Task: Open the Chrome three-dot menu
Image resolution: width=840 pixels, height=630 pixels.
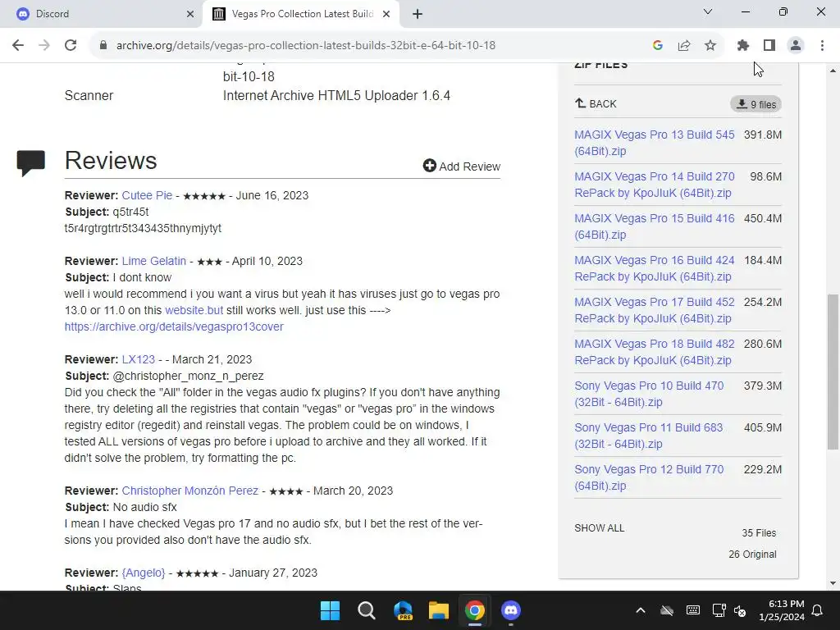Action: [822, 45]
